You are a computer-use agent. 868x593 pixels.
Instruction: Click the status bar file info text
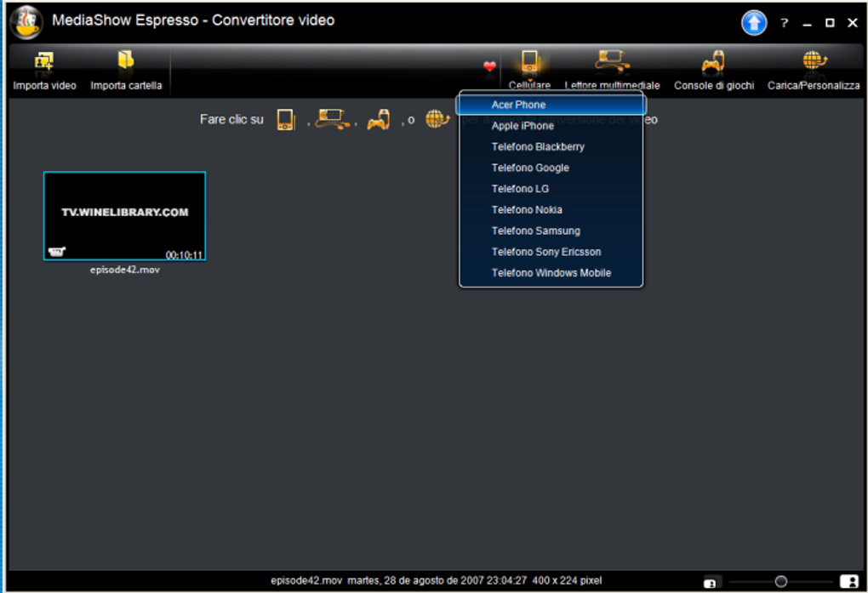tap(436, 580)
